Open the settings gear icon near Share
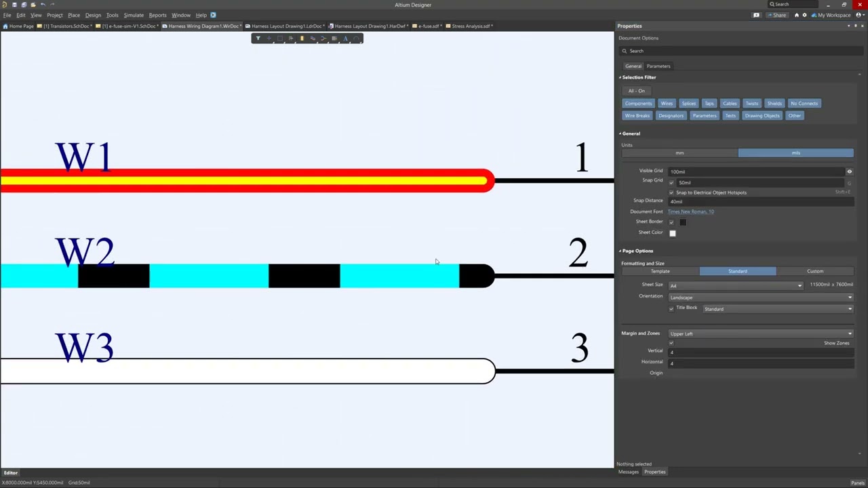 [805, 15]
